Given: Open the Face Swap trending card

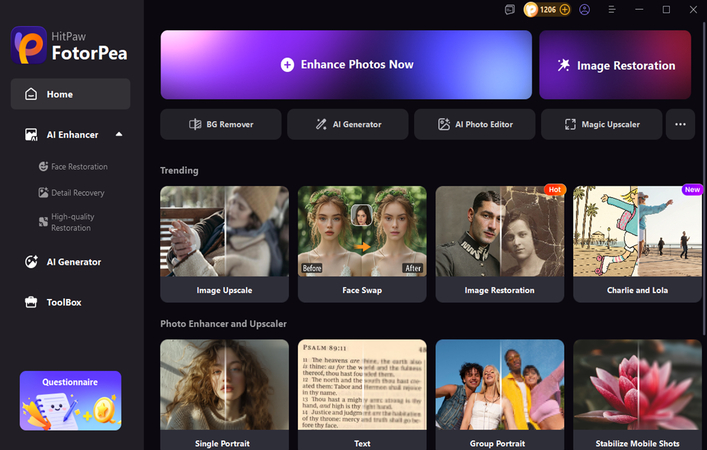Looking at the screenshot, I should tap(362, 244).
